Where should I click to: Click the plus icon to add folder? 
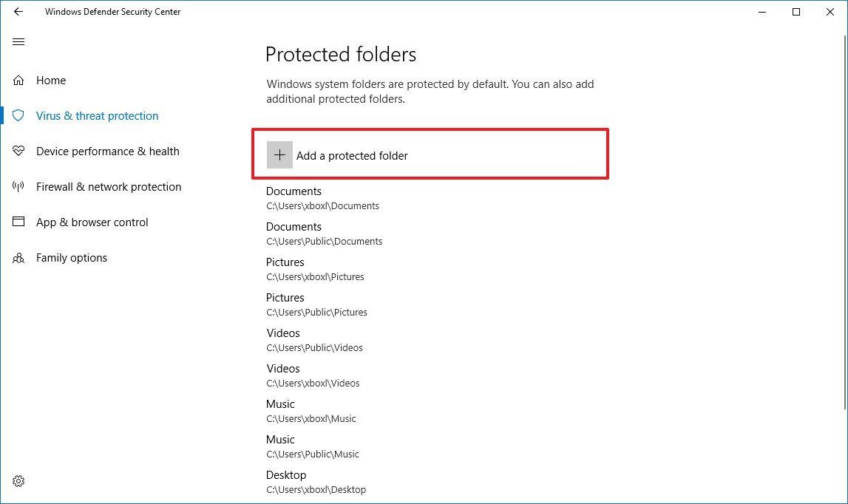tap(279, 154)
